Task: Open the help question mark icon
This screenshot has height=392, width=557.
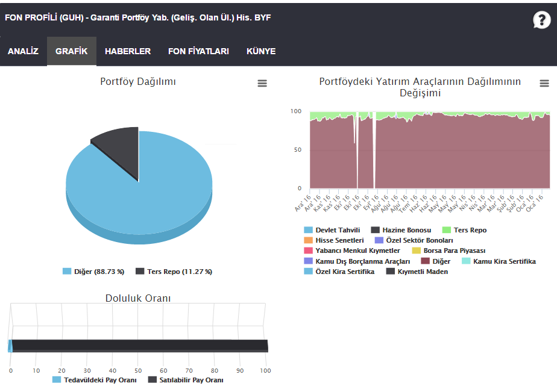Action: pos(541,20)
